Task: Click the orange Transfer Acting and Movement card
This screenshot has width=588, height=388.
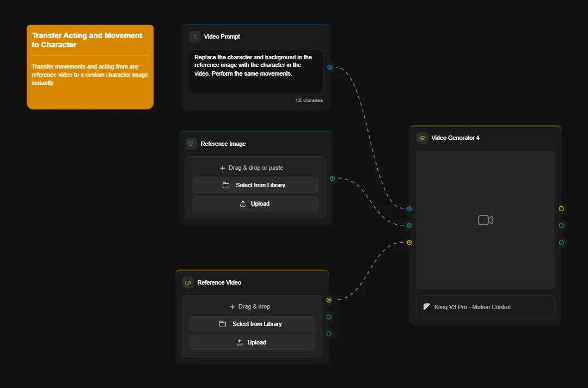Action: 90,66
